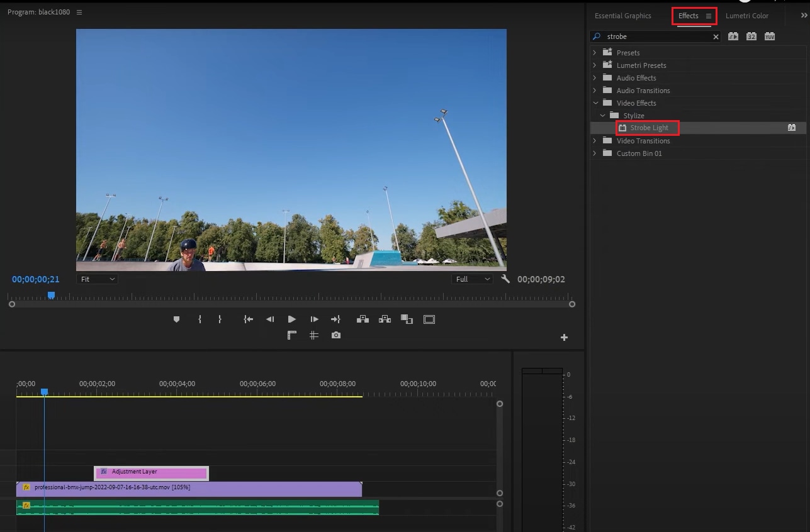Click the Export Frame camera icon
The height and width of the screenshot is (532, 810).
point(336,336)
